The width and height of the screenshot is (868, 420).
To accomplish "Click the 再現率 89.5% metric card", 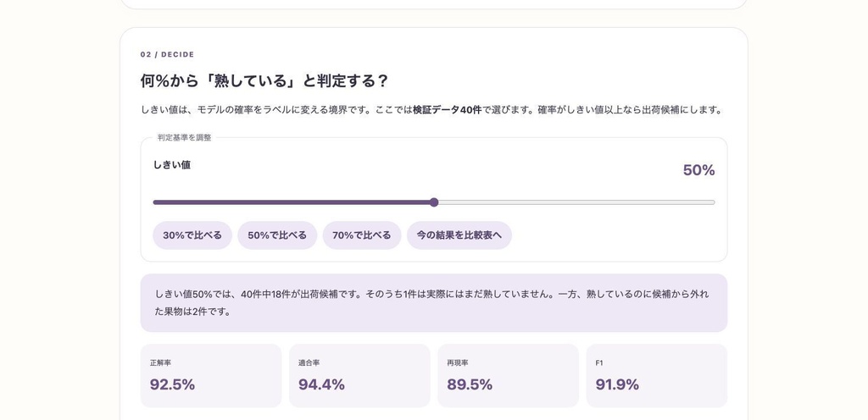I will [x=509, y=376].
